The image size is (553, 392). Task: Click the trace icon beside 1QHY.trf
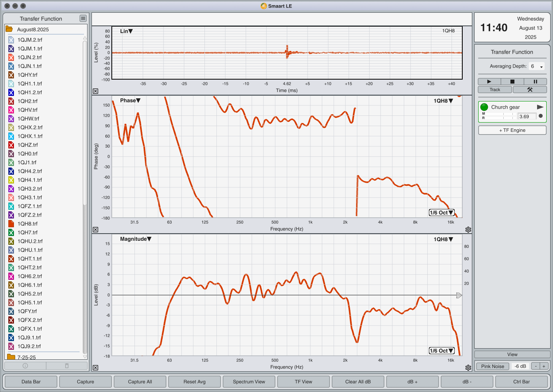11,75
